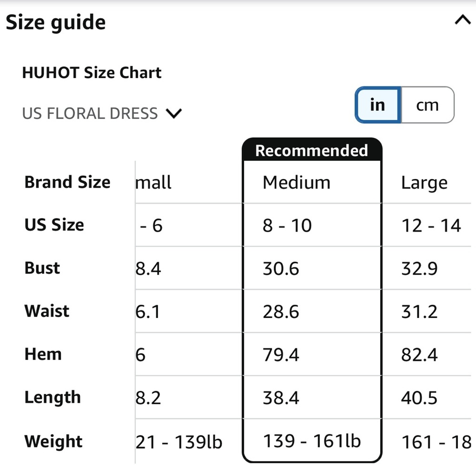
Task: Select the "in" unit toggle
Action: pyautogui.click(x=378, y=105)
